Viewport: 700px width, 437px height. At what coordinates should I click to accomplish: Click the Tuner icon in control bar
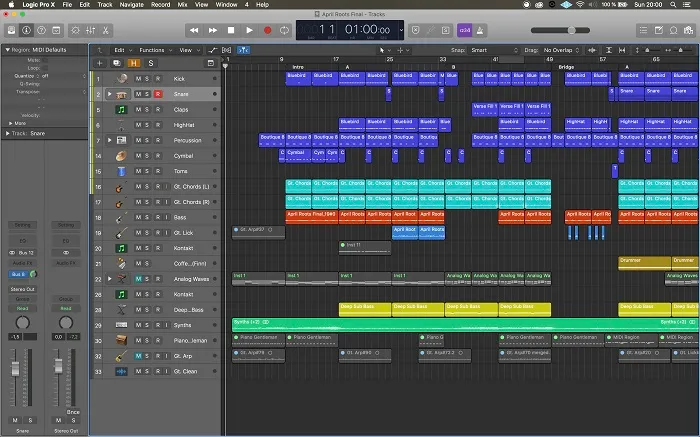click(x=431, y=30)
